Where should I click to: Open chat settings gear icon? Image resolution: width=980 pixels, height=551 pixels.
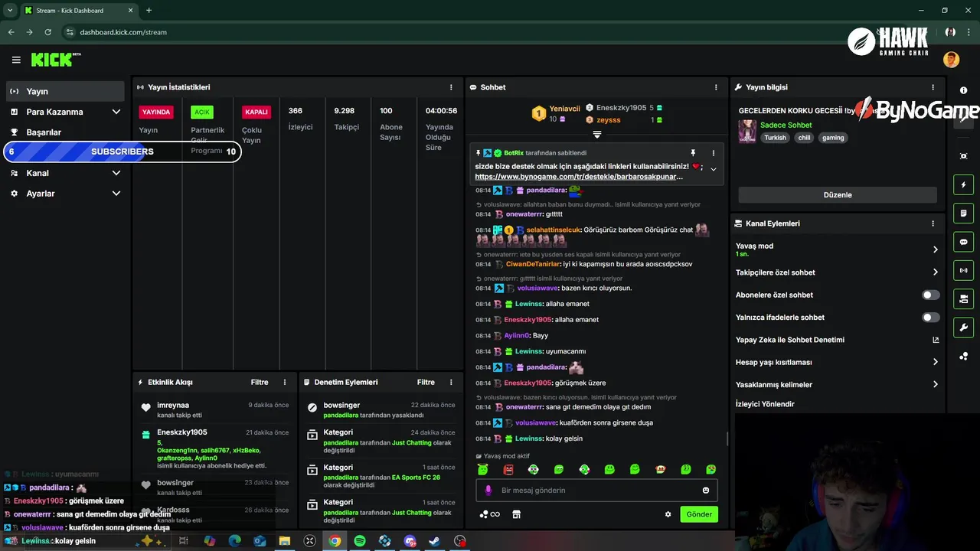pyautogui.click(x=668, y=514)
